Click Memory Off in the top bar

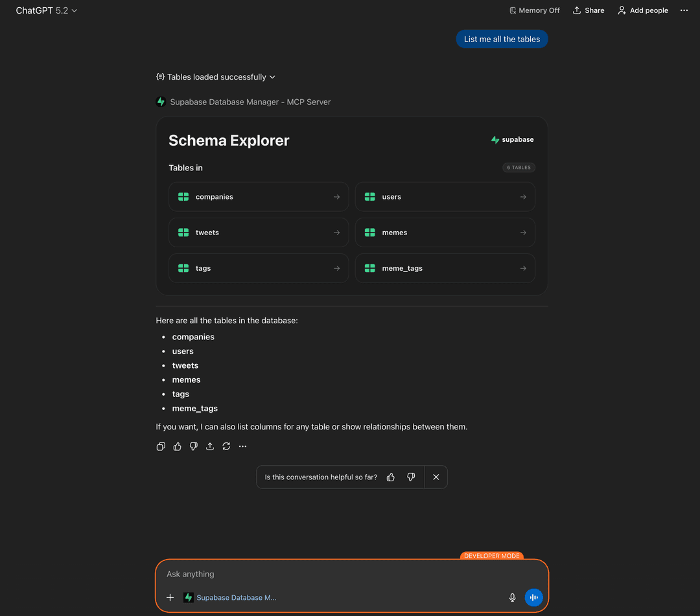(534, 10)
